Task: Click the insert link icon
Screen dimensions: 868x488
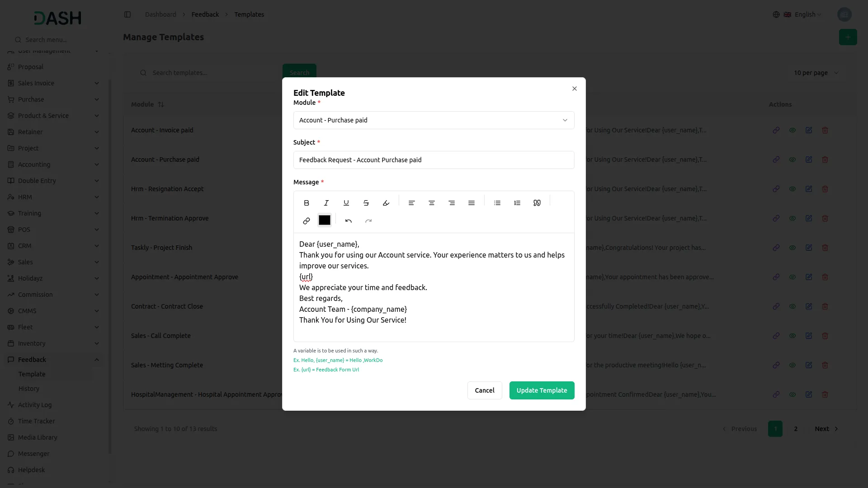Action: click(307, 221)
